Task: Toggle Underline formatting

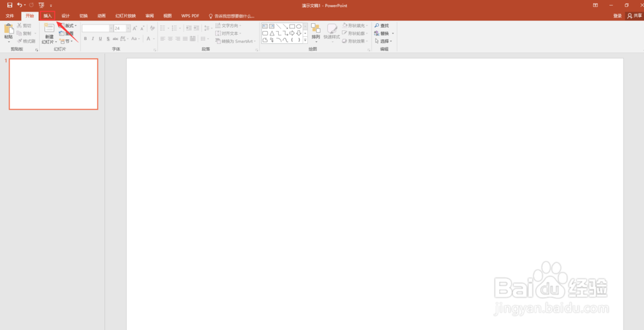Action: coord(100,39)
